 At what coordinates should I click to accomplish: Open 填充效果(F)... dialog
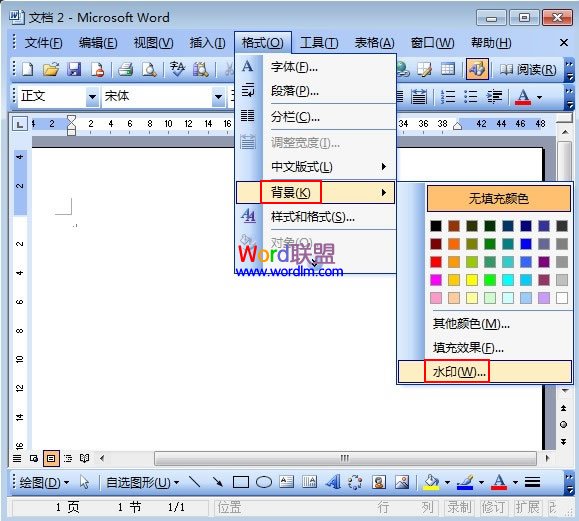coord(484,347)
